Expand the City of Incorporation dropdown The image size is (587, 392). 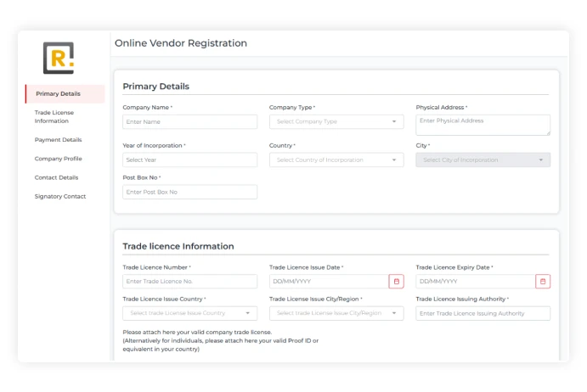coord(483,160)
